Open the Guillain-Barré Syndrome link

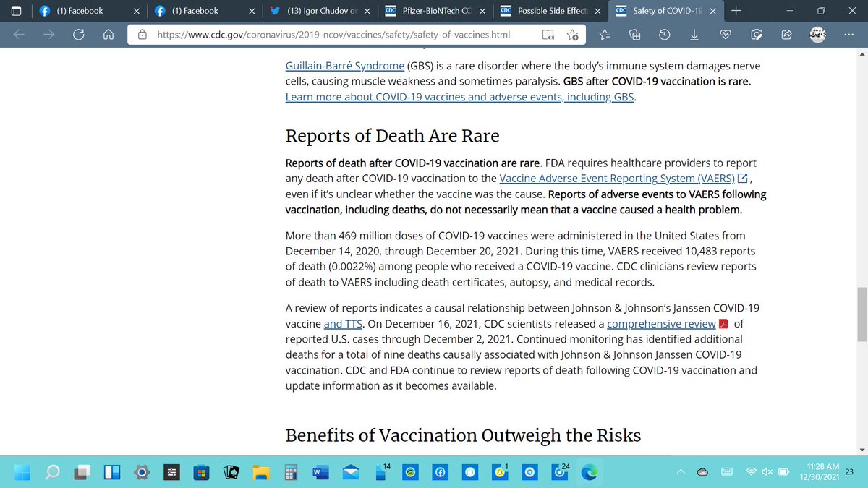pos(345,66)
